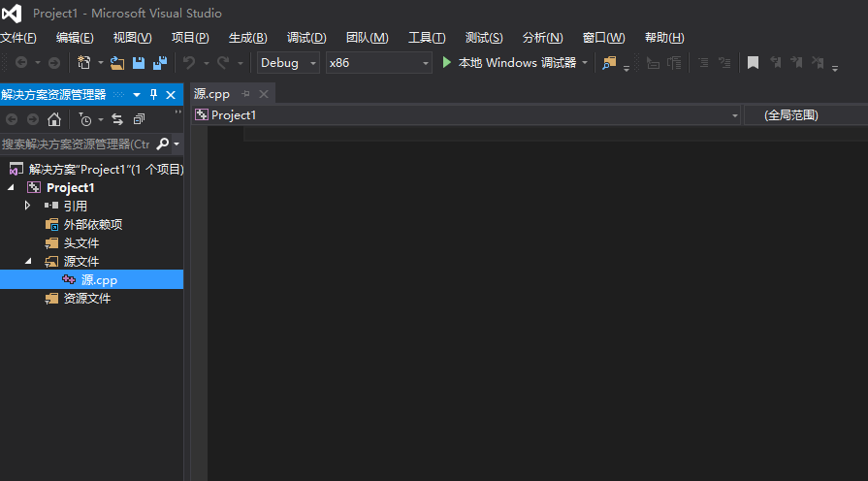Open the new project dropdown arrow
The height and width of the screenshot is (481, 868).
click(100, 62)
